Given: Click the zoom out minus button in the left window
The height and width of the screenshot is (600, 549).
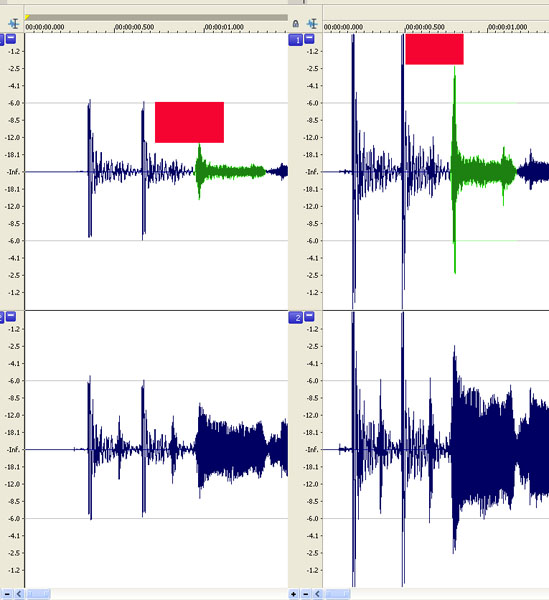Looking at the screenshot, I should pos(7,594).
